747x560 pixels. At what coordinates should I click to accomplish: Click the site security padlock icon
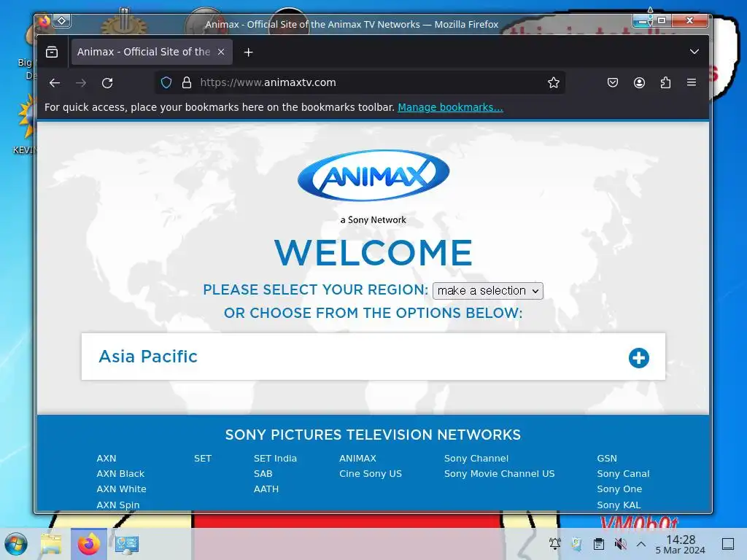click(187, 82)
